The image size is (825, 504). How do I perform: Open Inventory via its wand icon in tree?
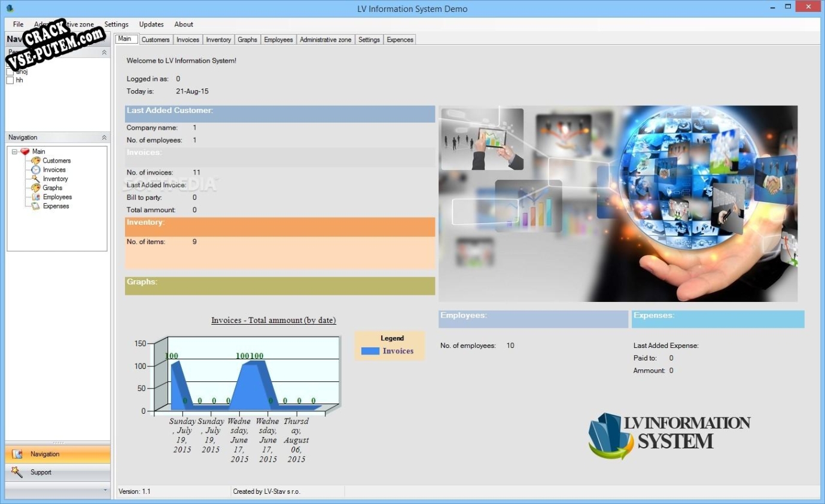coord(36,179)
